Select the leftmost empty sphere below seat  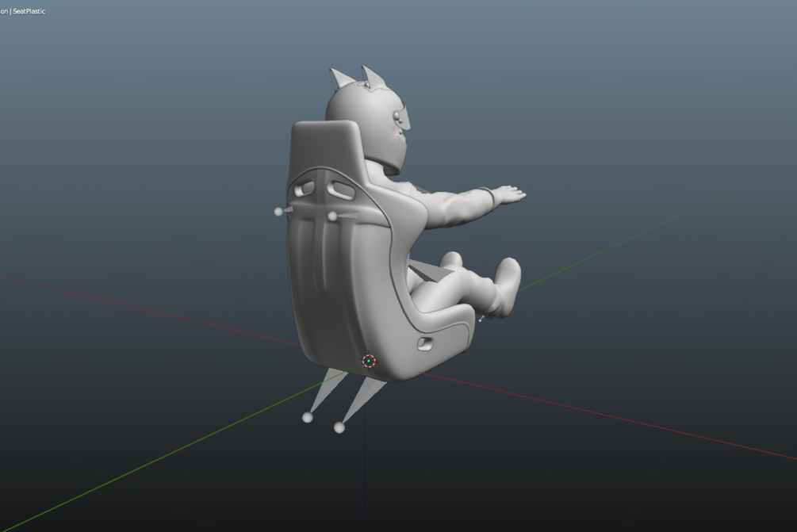[308, 418]
